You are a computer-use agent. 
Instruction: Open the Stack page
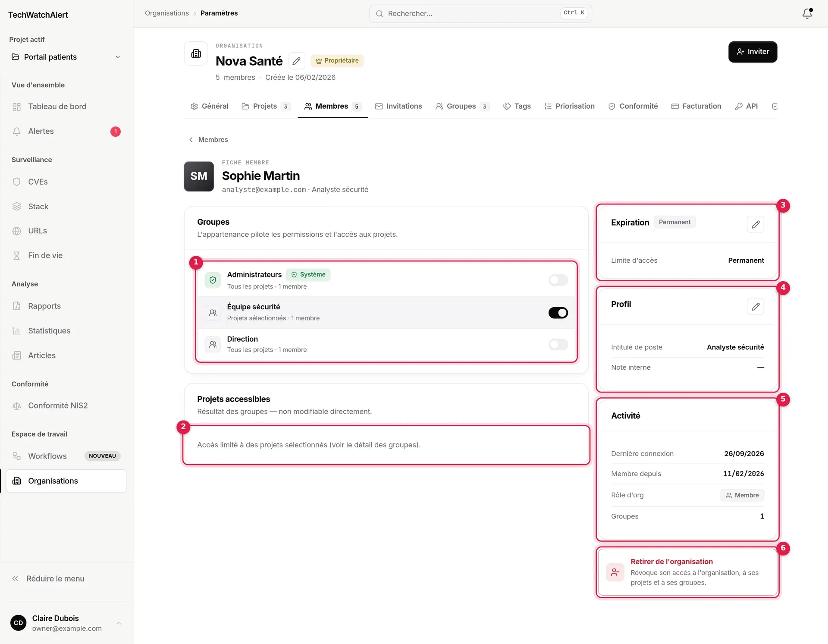pyautogui.click(x=66, y=206)
